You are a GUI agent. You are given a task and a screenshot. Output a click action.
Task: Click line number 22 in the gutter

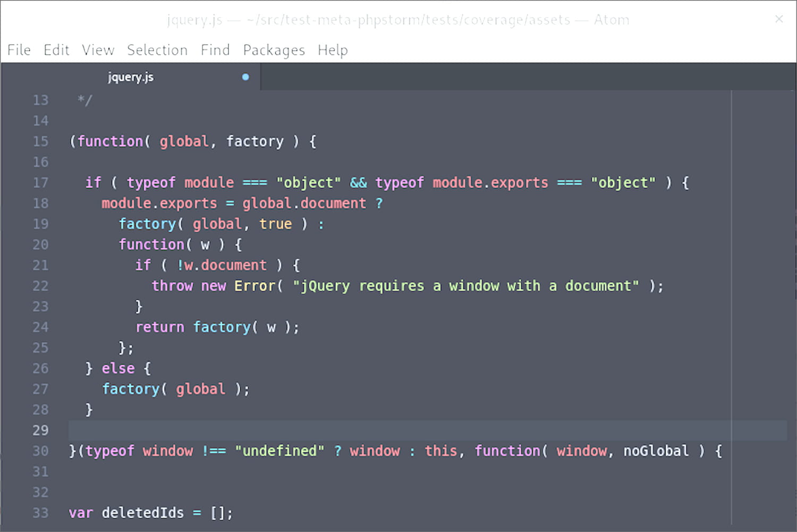coord(40,286)
